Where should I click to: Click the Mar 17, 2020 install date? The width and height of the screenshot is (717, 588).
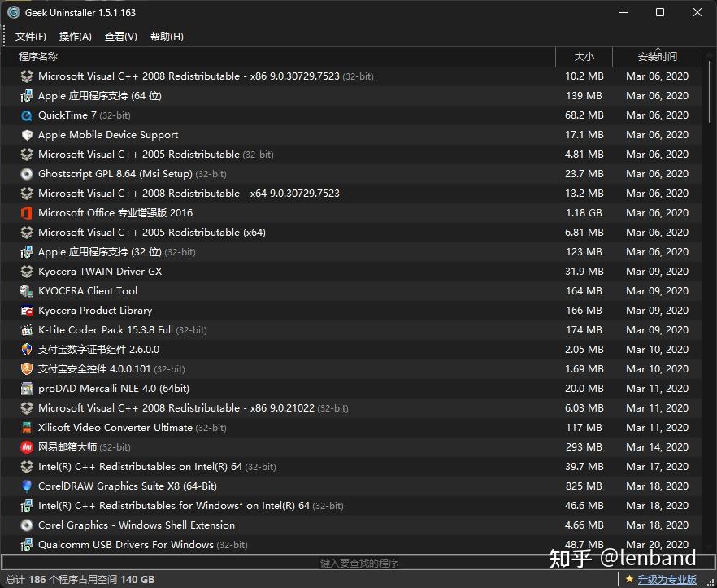tap(657, 467)
